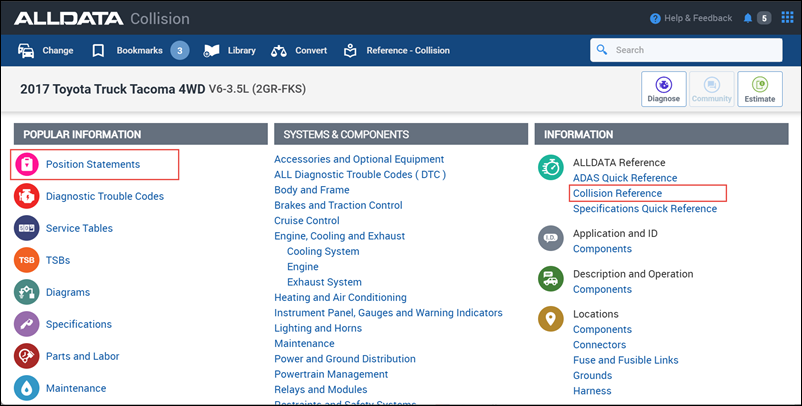Open Heating and Air Conditioning
The width and height of the screenshot is (802, 406).
[x=340, y=297]
